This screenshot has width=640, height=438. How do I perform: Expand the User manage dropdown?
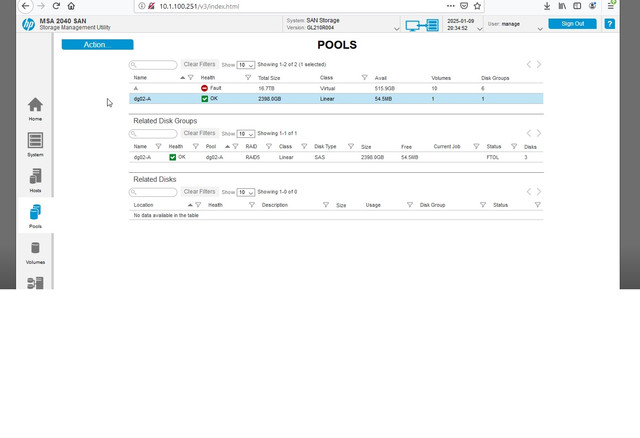click(x=540, y=29)
